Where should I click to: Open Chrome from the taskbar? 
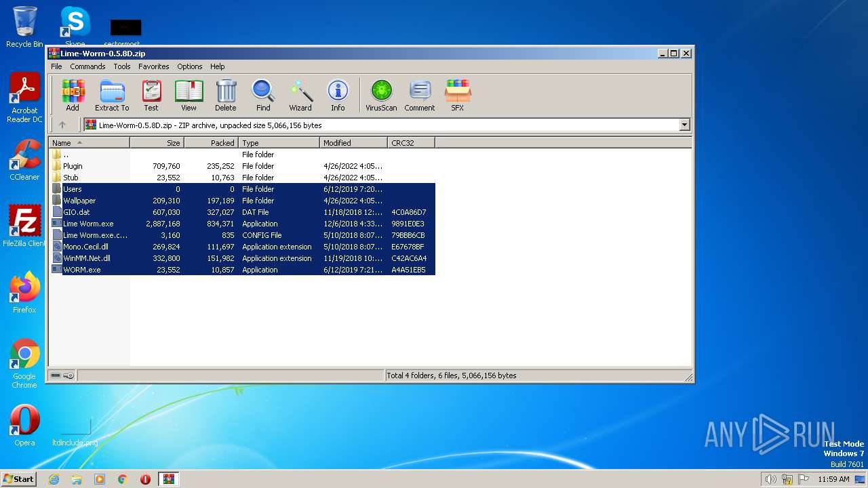123,479
